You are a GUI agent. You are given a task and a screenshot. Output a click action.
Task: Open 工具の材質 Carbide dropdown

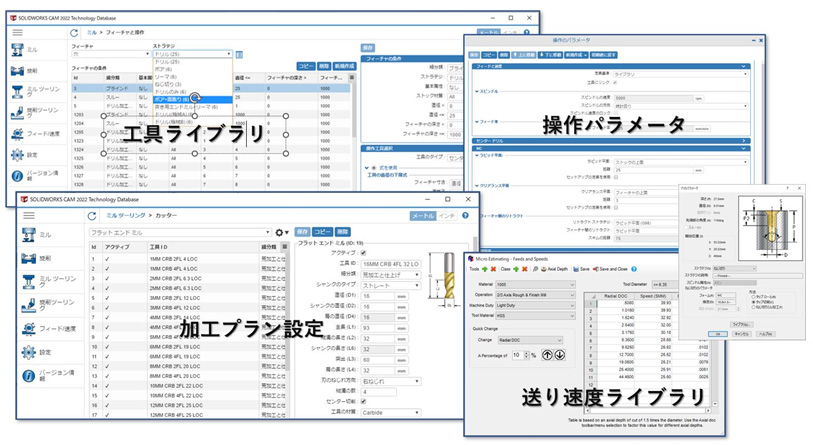click(x=390, y=412)
